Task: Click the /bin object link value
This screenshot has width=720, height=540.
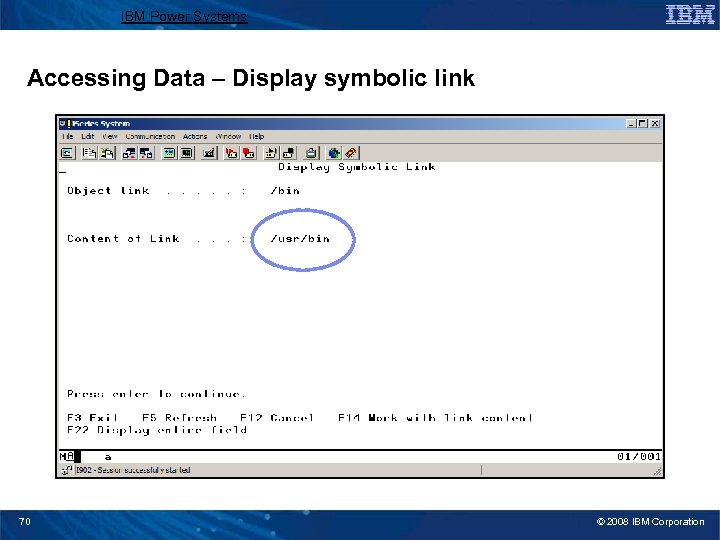Action: pyautogui.click(x=285, y=191)
